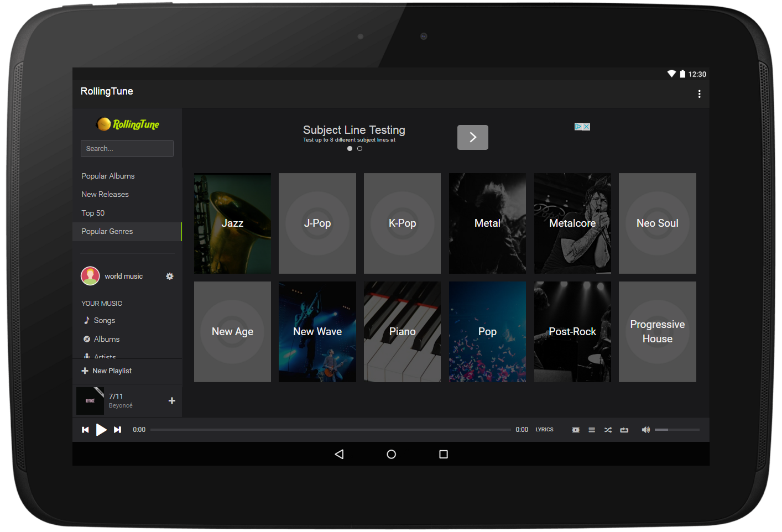Close the ad with X icon
782x532 pixels.
point(586,127)
